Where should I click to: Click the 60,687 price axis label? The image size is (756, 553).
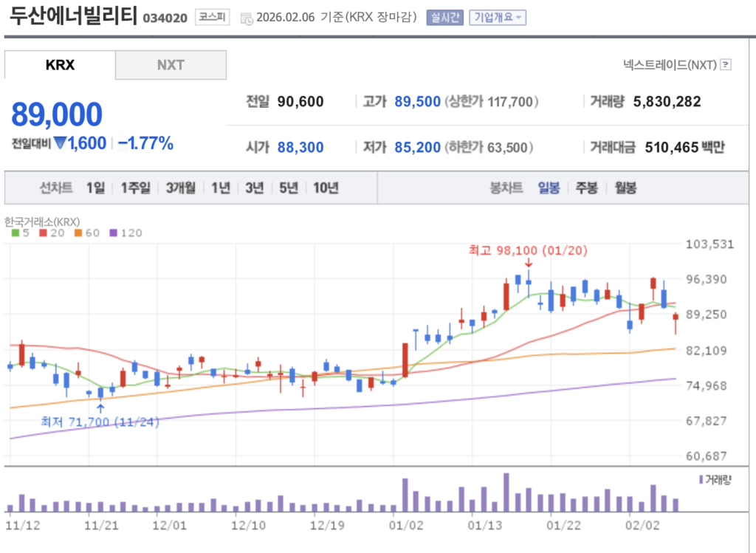tap(706, 456)
